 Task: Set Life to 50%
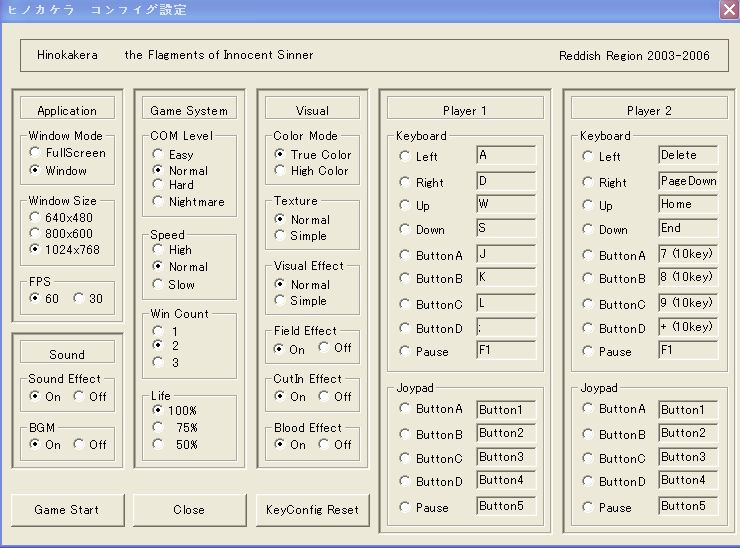(158, 444)
